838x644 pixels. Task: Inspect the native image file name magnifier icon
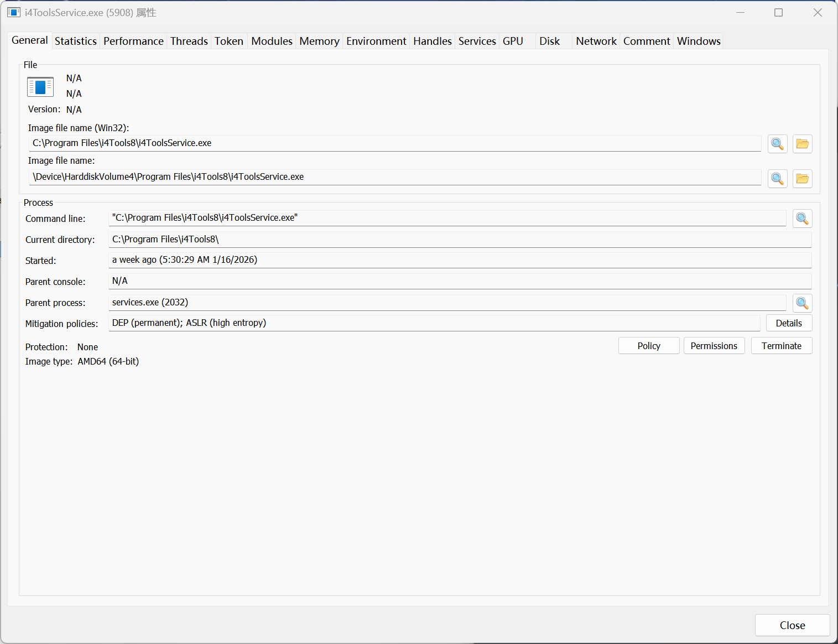[x=777, y=179]
